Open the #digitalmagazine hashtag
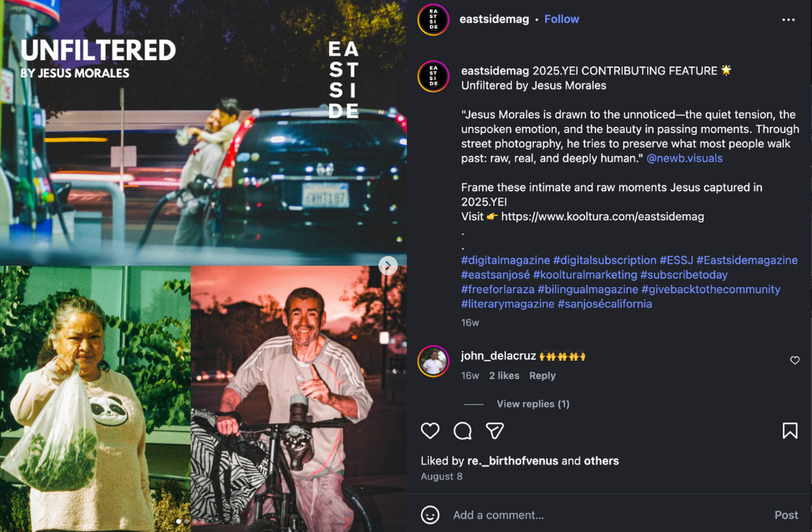Screen dimensions: 812x532 pyautogui.click(x=505, y=260)
